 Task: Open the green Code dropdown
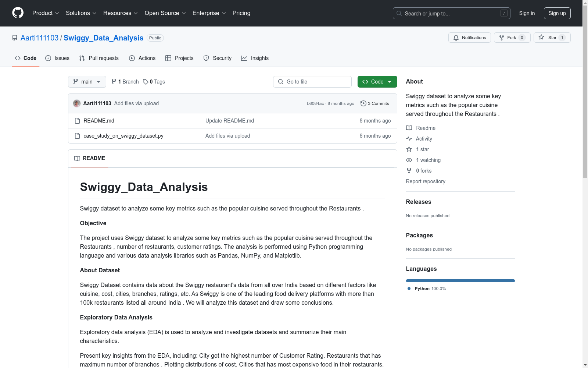377,82
